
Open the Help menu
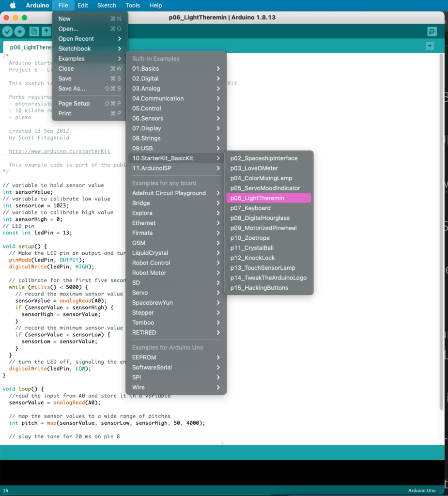[155, 5]
